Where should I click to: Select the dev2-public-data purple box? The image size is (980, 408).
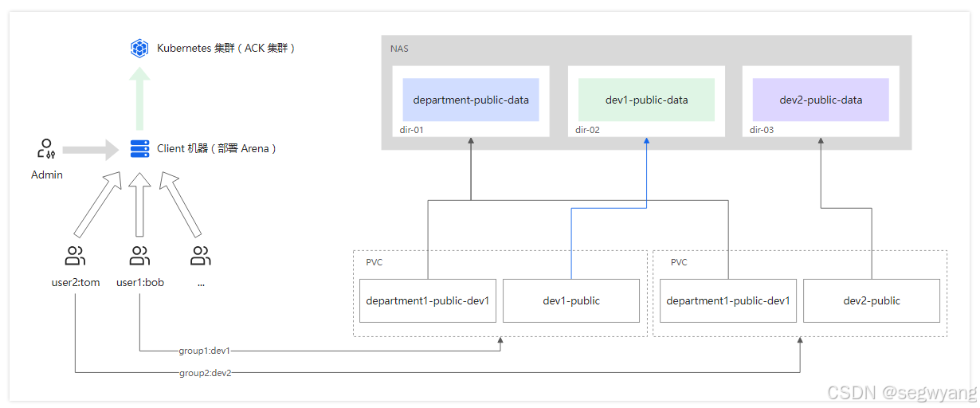(x=821, y=100)
